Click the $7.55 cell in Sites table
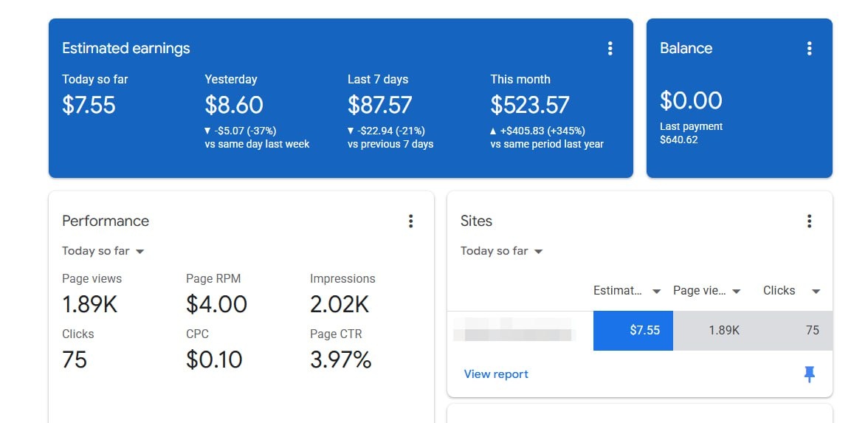Screen dimensions: 868x423 633,331
